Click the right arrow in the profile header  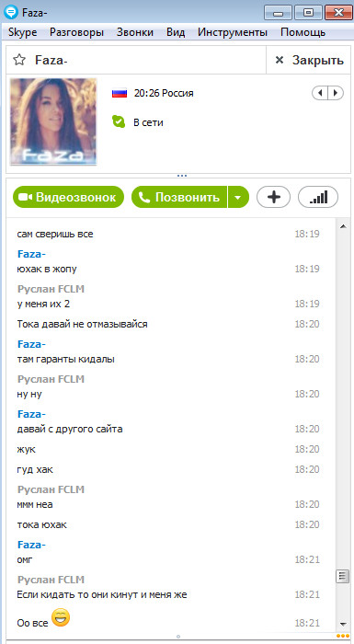336,93
